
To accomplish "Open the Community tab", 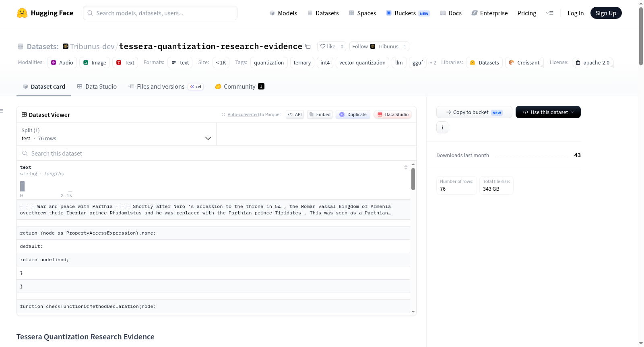I will click(239, 86).
